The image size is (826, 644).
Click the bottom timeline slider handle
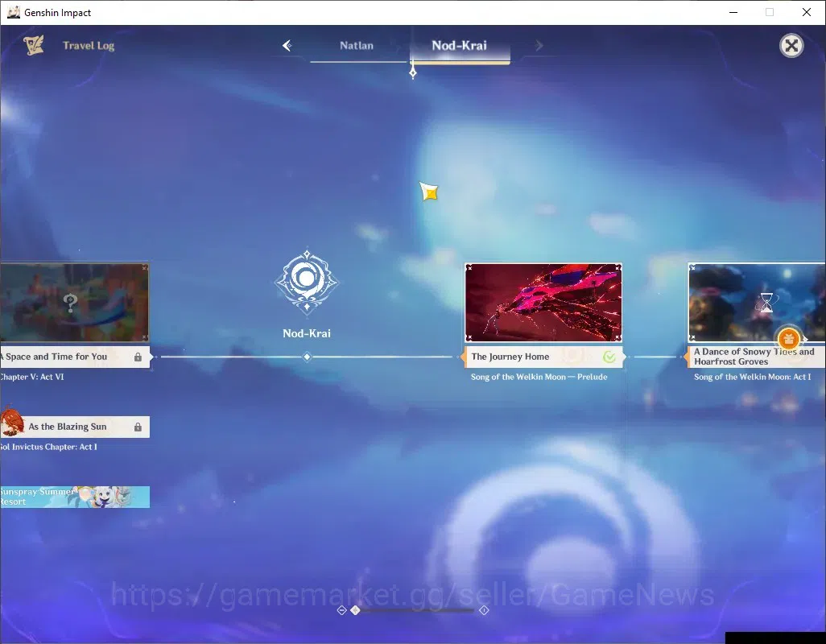coord(356,609)
